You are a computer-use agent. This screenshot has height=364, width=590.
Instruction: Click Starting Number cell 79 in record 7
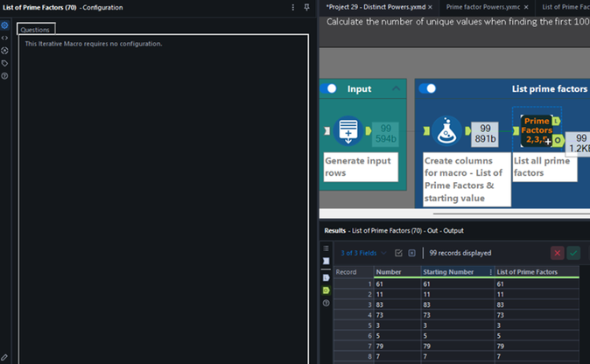coord(458,346)
